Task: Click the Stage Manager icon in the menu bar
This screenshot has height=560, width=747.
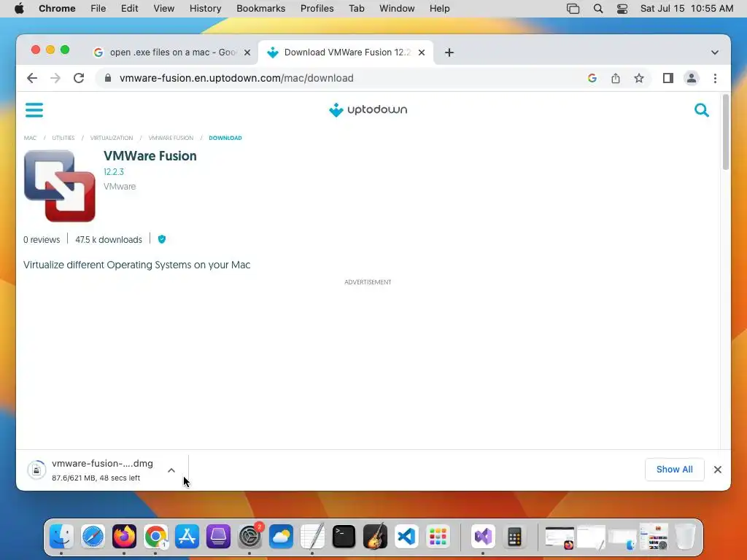Action: pos(573,9)
